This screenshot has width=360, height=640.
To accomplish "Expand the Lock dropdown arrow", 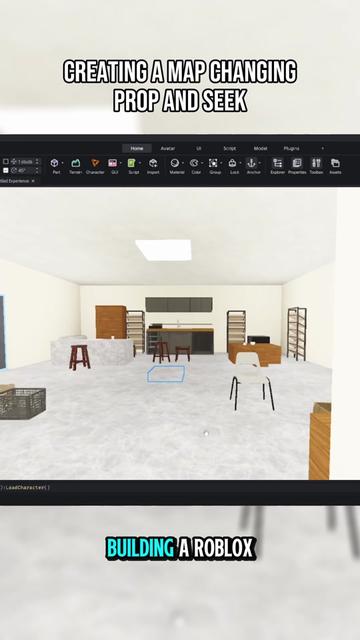I will pos(240,163).
